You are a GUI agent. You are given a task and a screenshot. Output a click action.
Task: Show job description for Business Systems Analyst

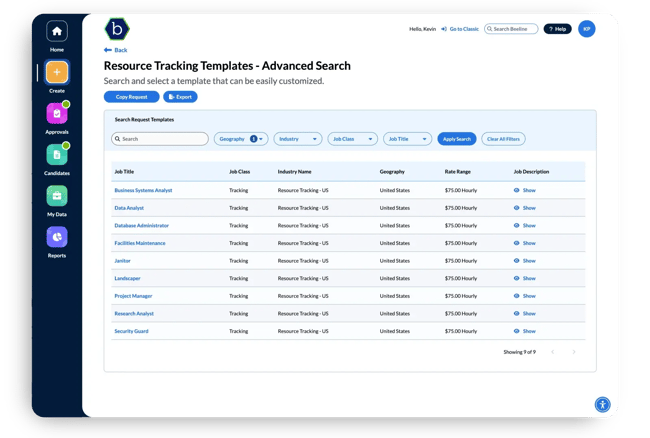tap(525, 190)
